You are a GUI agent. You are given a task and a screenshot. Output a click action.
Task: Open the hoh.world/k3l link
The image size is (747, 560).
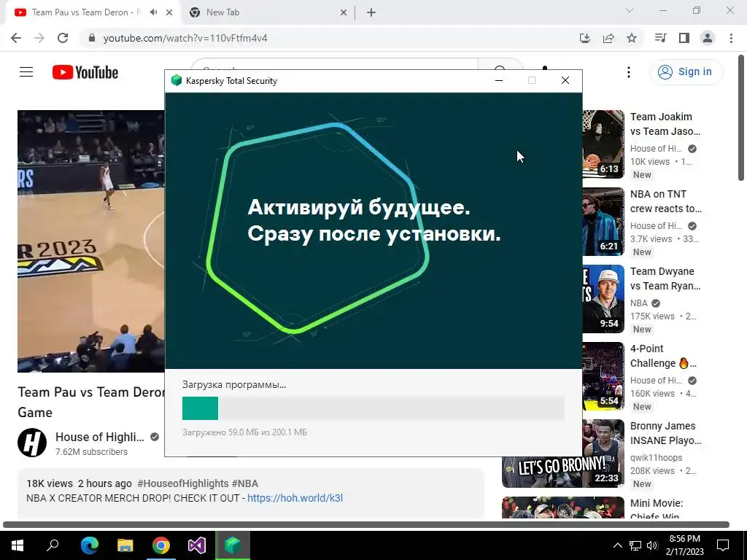(x=295, y=498)
